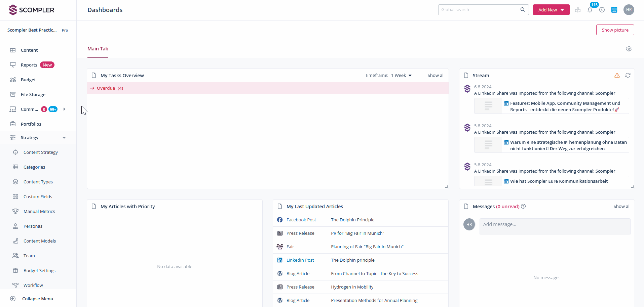Viewport: 644px width, 307px height.
Task: Collapse the sidebar using Collapse Menu
Action: [x=37, y=299]
